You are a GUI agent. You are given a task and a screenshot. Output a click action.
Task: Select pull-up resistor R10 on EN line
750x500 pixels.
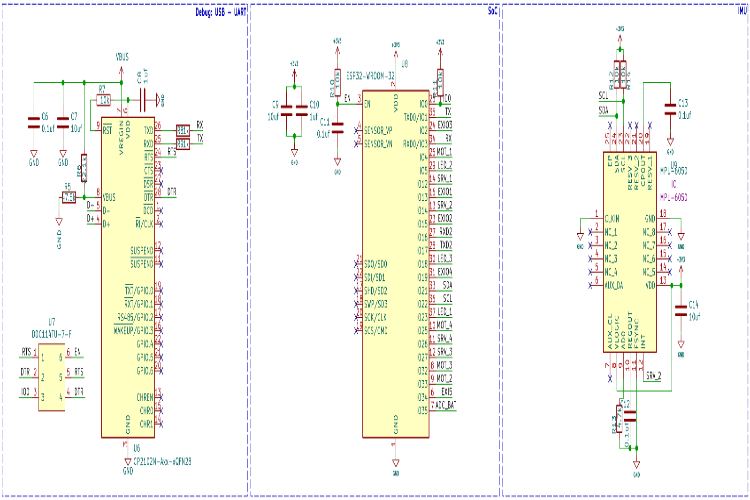point(336,82)
